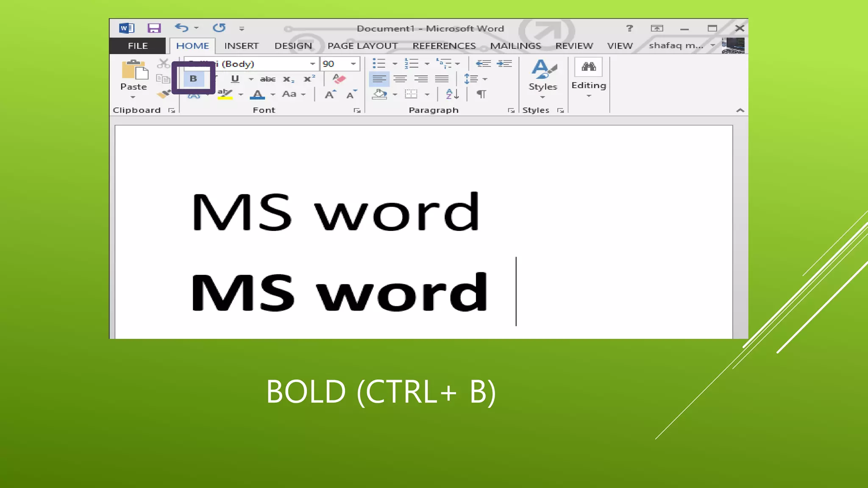Toggle Strikethrough abc button
868x488 pixels.
click(x=267, y=79)
